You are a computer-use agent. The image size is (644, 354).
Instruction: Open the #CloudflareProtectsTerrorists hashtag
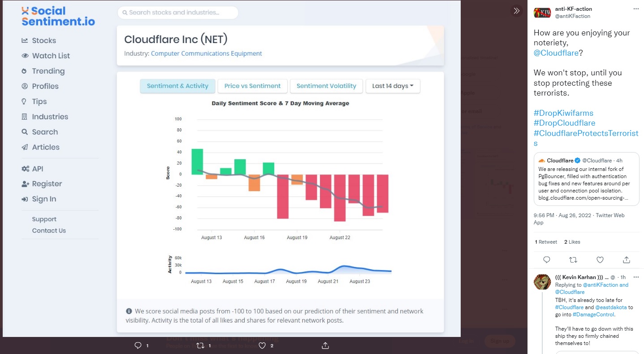(585, 138)
